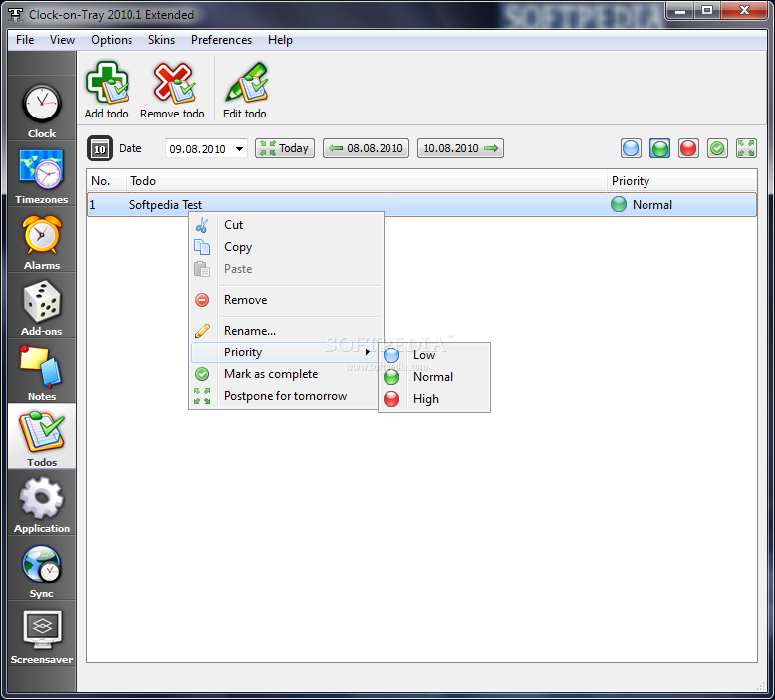
Task: Expand the Priority submenu arrow
Action: [368, 352]
